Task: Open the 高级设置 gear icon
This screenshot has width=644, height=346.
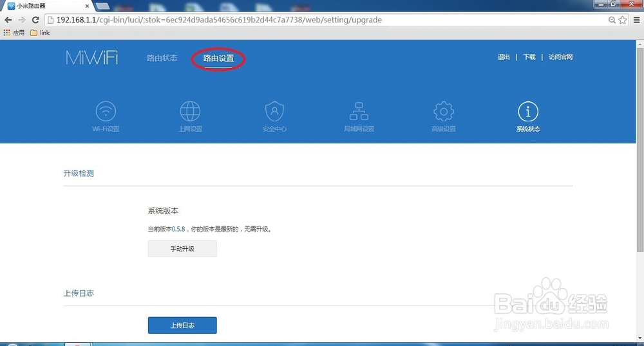Action: [444, 111]
